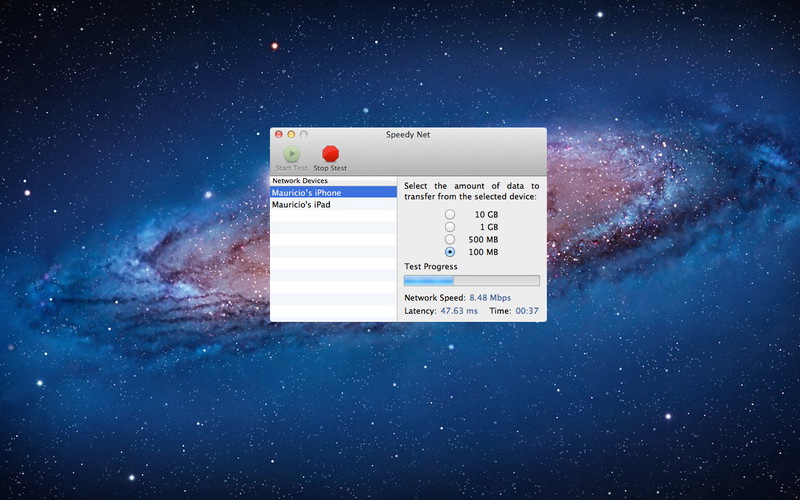The height and width of the screenshot is (500, 800).
Task: Choose Mauricio's iPad from Network Devices
Action: [x=301, y=204]
